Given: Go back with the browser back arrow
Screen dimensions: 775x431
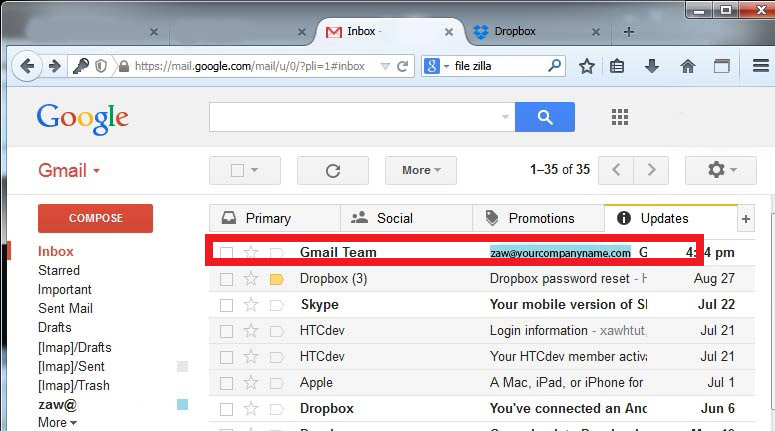Looking at the screenshot, I should point(27,66).
